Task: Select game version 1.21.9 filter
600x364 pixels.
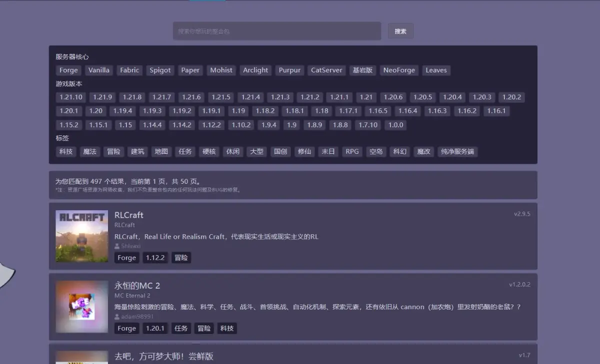Action: tap(102, 97)
